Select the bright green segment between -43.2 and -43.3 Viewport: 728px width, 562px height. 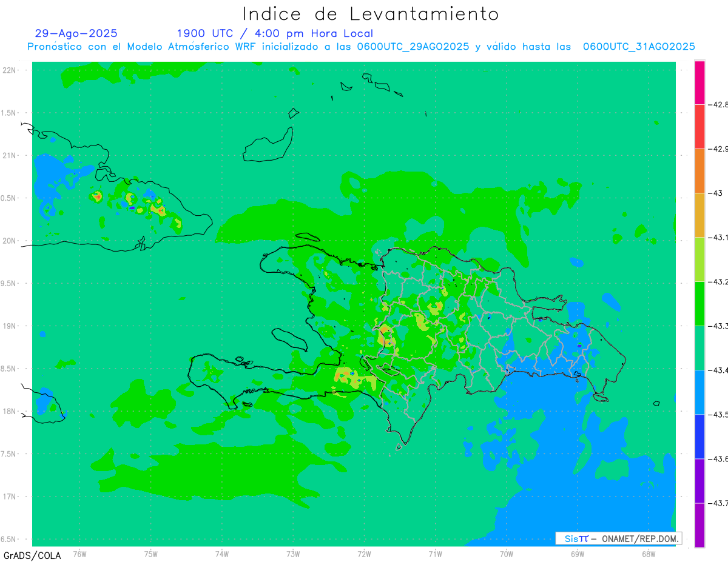[x=699, y=304]
